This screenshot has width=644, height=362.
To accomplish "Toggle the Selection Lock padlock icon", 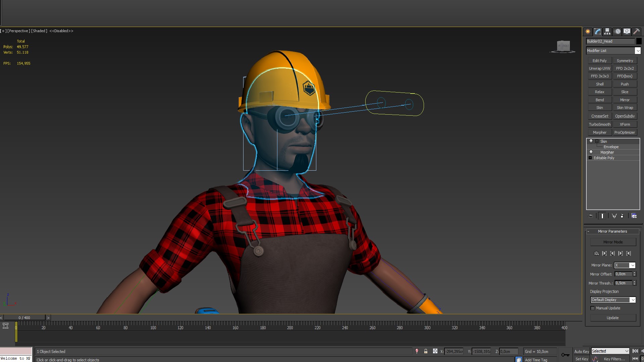I will pos(426,351).
